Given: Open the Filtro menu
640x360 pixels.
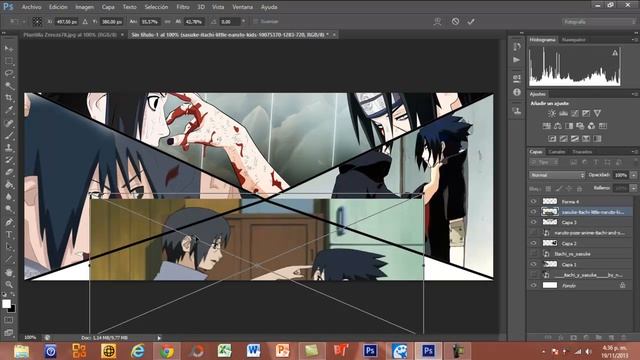Looking at the screenshot, I should pyautogui.click(x=182, y=7).
